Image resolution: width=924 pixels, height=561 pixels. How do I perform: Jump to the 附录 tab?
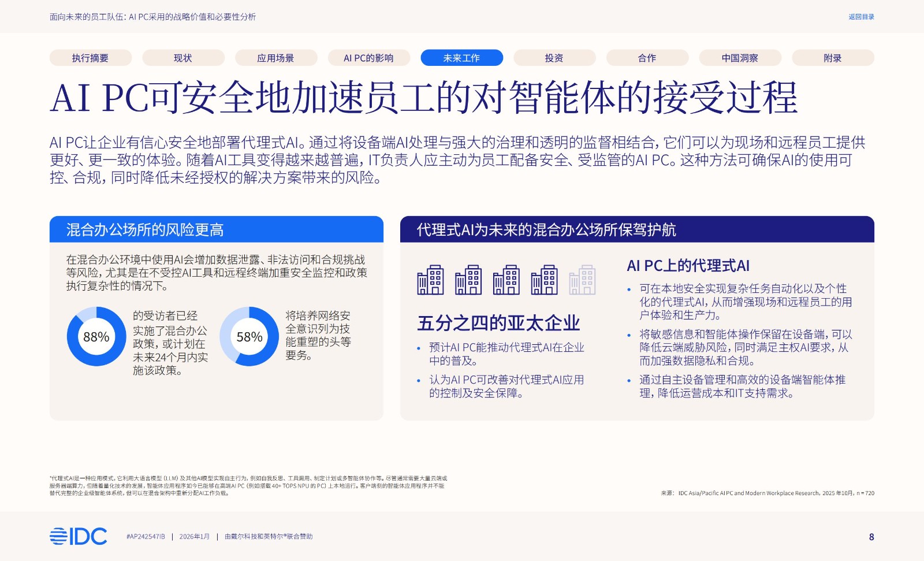833,58
